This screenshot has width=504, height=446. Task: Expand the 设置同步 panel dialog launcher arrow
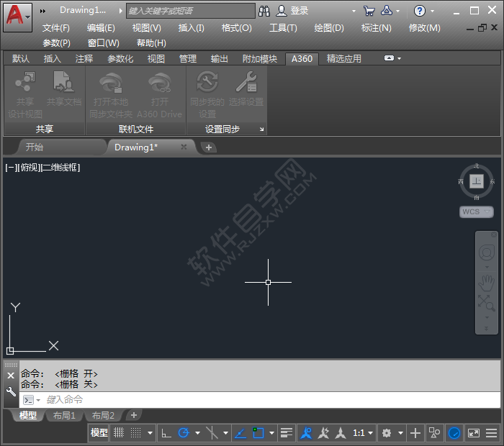(x=261, y=129)
